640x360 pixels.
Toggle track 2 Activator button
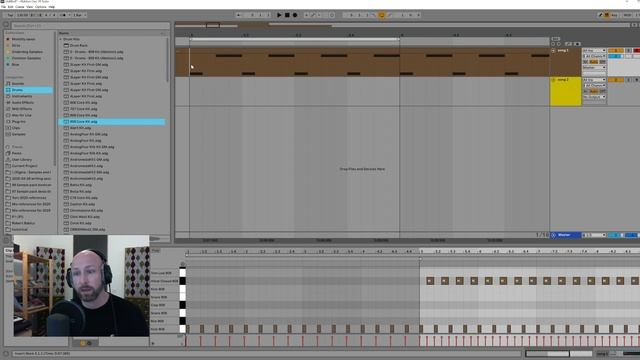click(x=616, y=80)
